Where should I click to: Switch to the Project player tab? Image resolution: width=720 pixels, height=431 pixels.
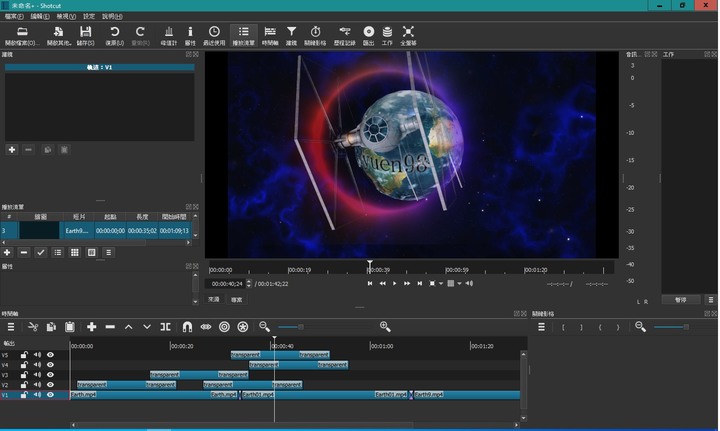(237, 299)
